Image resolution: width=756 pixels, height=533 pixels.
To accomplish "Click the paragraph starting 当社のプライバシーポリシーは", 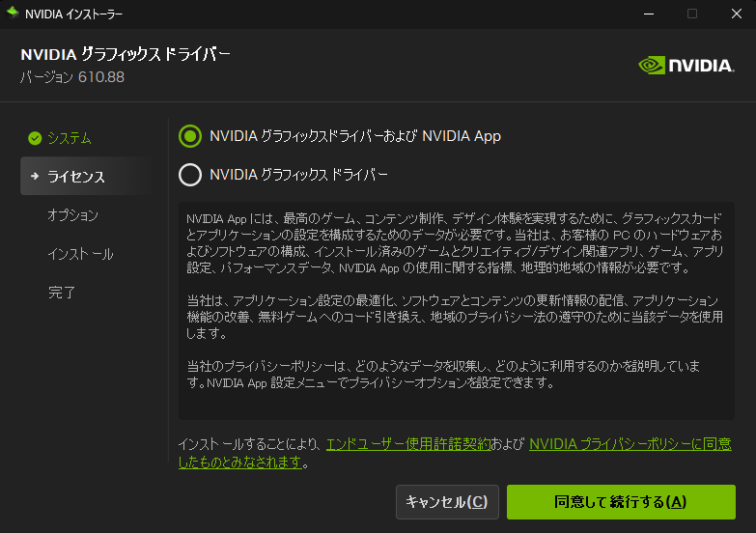I will (x=443, y=375).
